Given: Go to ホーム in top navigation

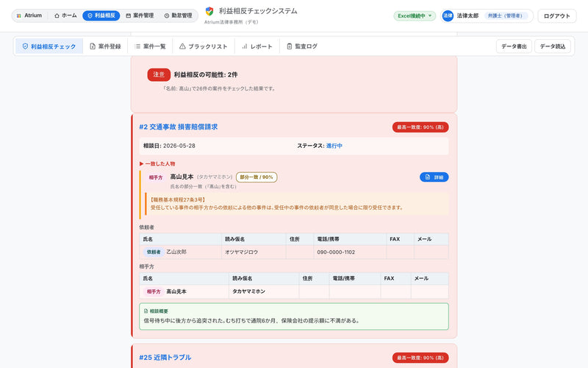Looking at the screenshot, I should pos(65,15).
